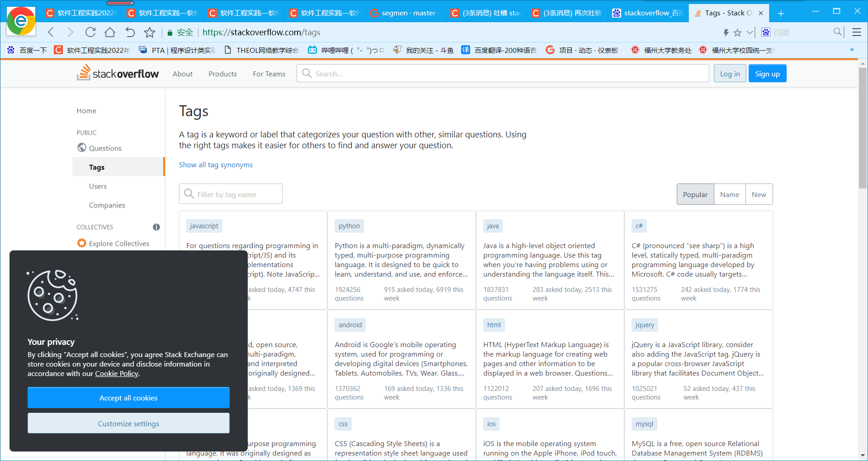Open the android tag
This screenshot has width=868, height=461.
coord(350,325)
